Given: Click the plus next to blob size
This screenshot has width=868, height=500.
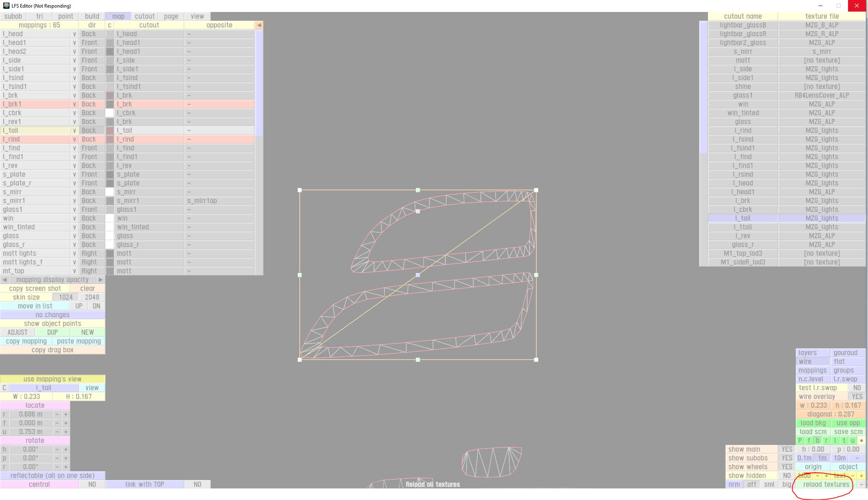Looking at the screenshot, I should coord(826,476).
